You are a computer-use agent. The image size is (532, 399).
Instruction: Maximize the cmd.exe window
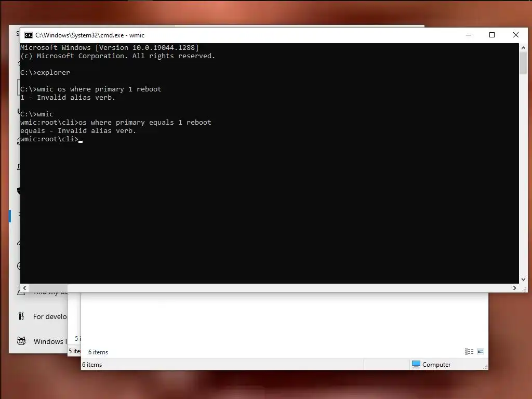click(492, 35)
